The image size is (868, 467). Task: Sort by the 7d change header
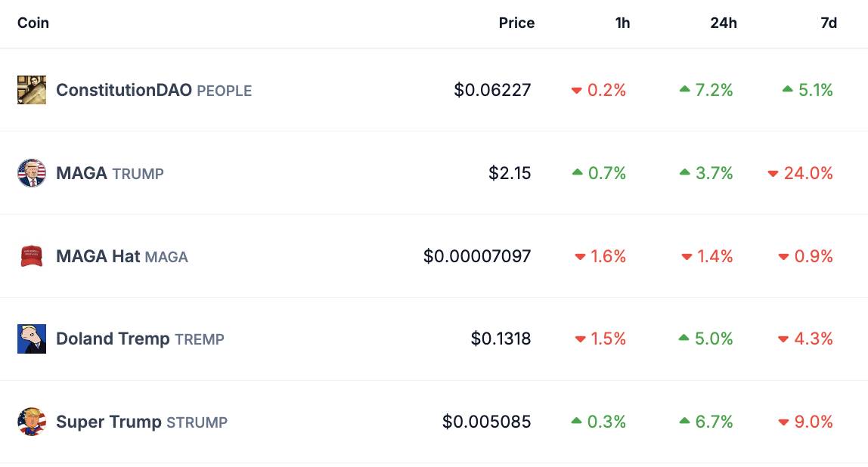click(x=829, y=23)
